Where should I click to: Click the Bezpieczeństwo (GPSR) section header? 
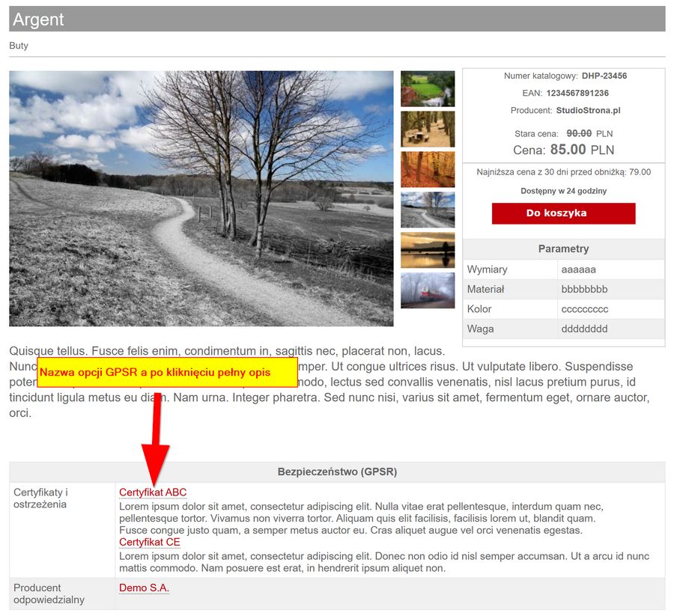click(337, 472)
